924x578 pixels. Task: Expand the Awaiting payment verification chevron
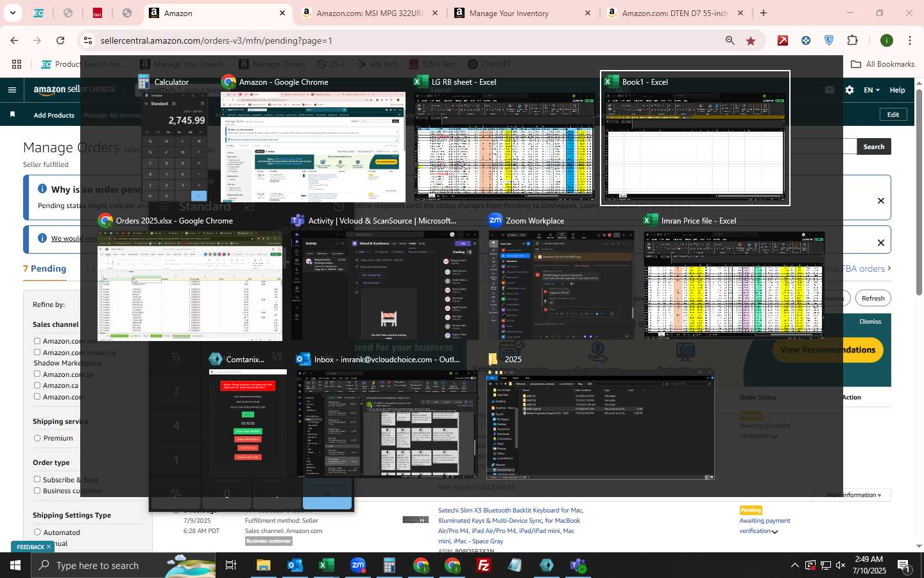(x=774, y=532)
